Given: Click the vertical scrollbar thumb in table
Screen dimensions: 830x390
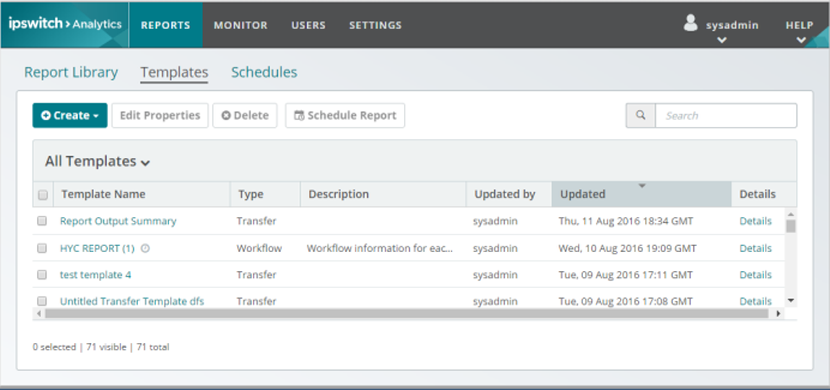Looking at the screenshot, I should click(791, 226).
